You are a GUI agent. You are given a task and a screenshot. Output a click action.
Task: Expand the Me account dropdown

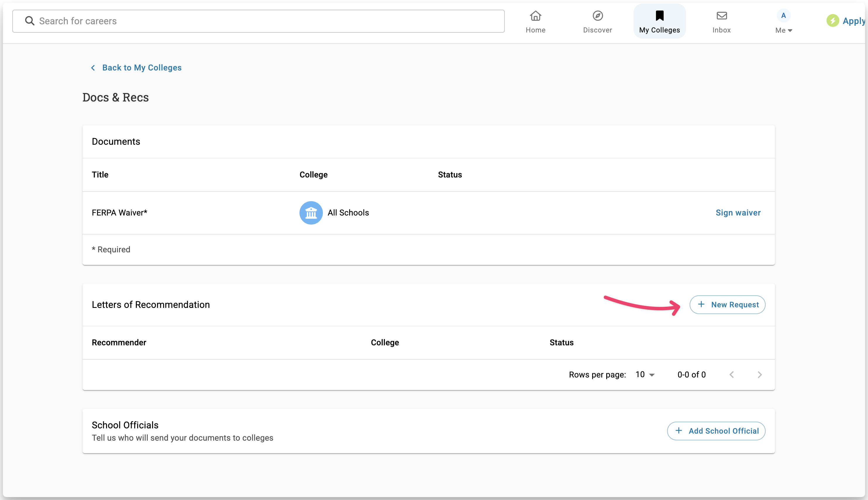[x=783, y=30]
